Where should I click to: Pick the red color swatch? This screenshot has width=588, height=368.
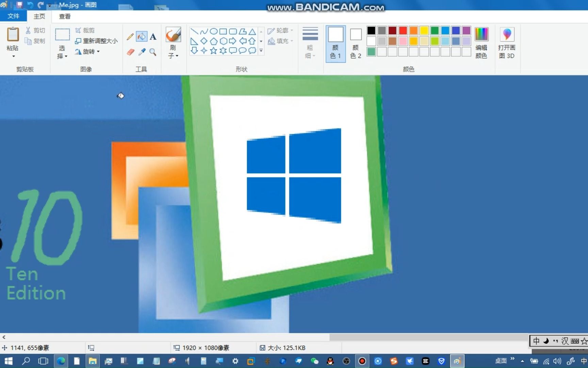click(403, 30)
